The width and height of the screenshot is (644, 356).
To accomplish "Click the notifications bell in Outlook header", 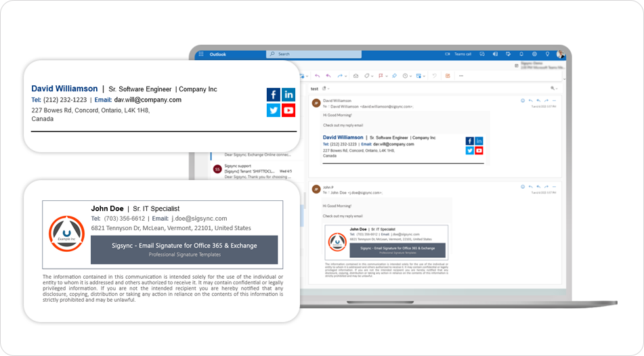I will point(521,54).
